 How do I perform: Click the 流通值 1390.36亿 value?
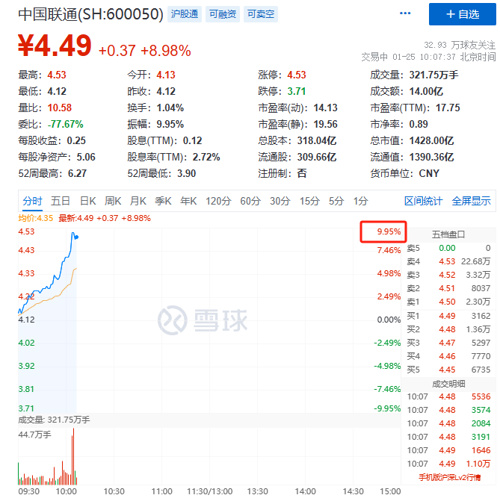(x=431, y=157)
